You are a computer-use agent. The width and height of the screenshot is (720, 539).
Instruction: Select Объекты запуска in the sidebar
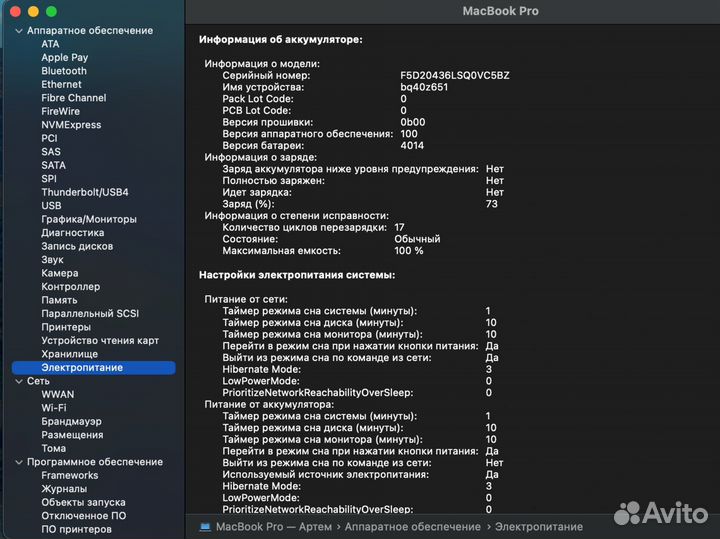pos(83,503)
